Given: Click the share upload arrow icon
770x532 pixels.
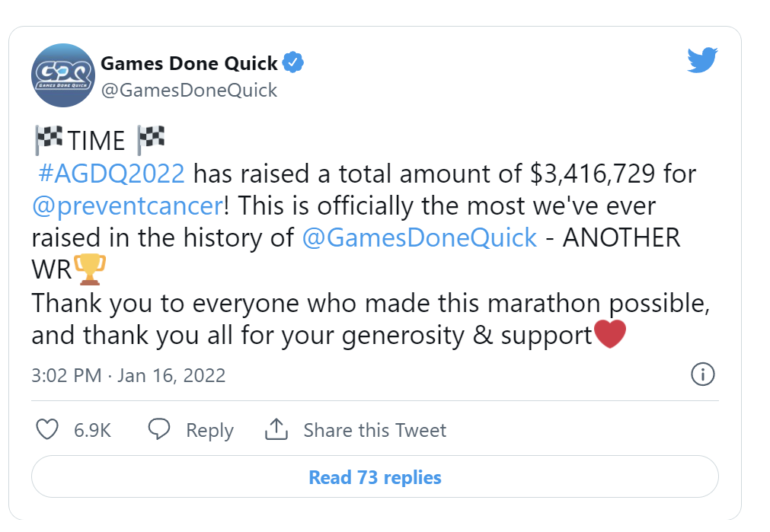Looking at the screenshot, I should coord(275,430).
